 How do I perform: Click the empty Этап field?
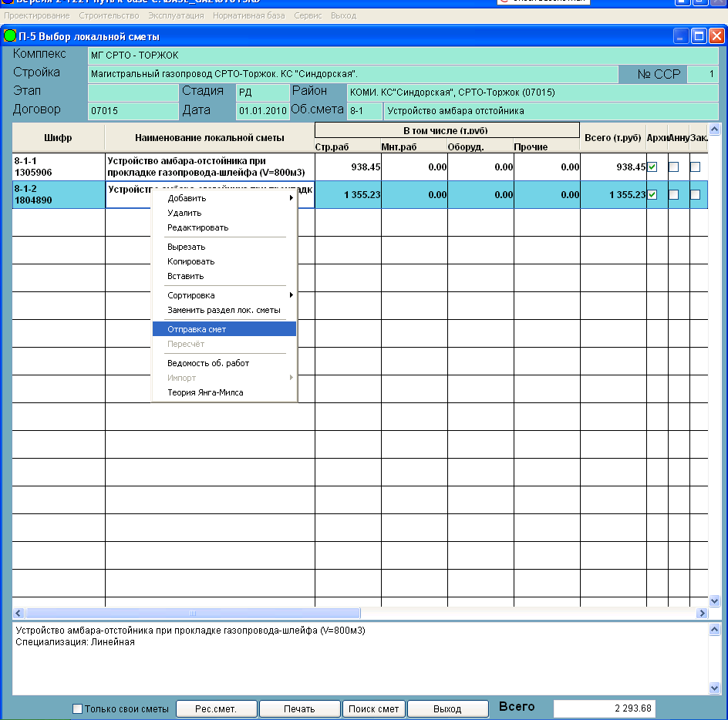tap(133, 93)
